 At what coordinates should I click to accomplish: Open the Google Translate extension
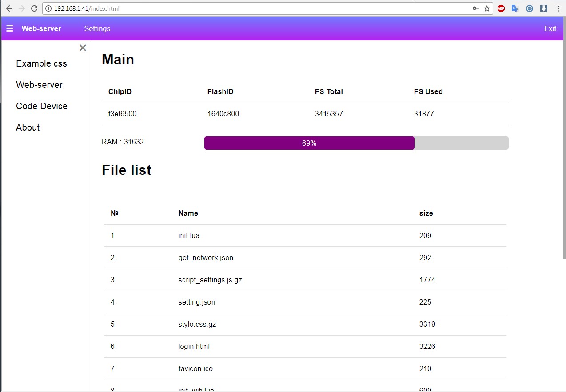(515, 8)
